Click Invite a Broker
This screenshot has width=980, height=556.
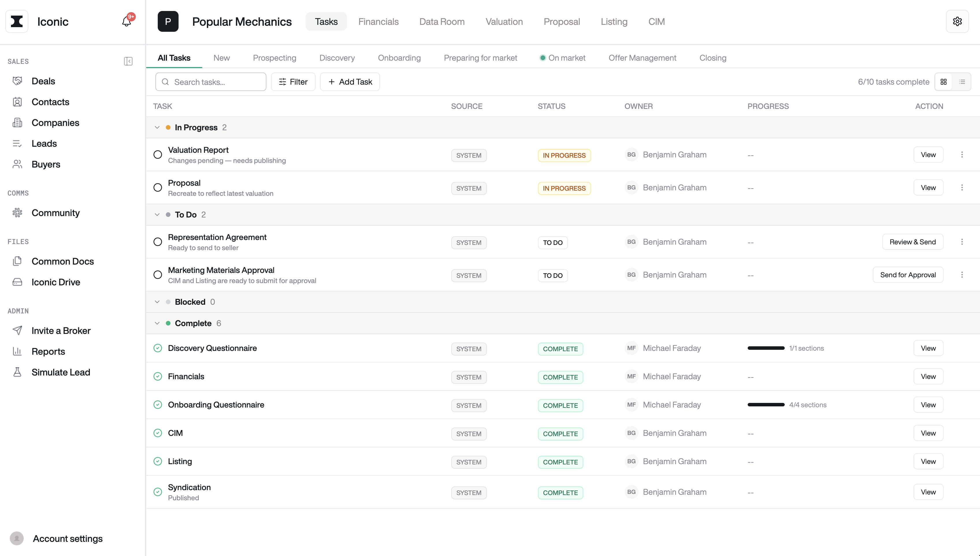click(61, 331)
